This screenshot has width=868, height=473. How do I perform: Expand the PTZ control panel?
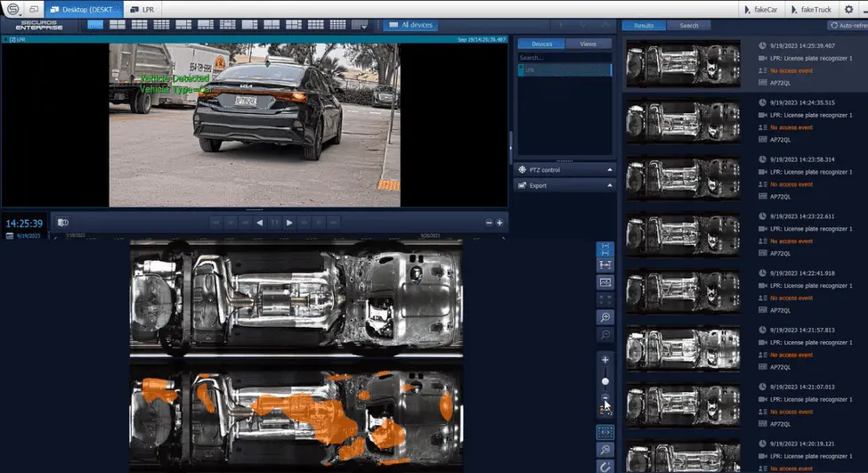coord(564,170)
